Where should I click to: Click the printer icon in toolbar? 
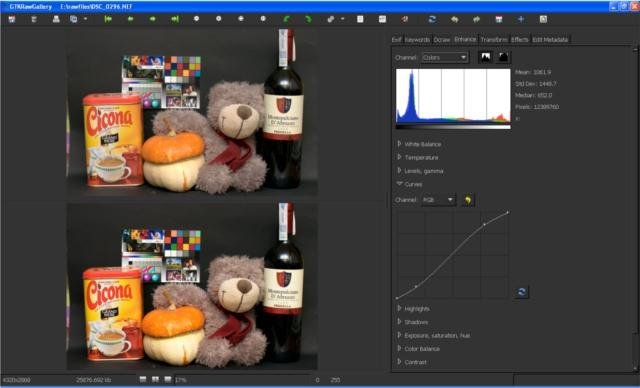click(x=56, y=19)
